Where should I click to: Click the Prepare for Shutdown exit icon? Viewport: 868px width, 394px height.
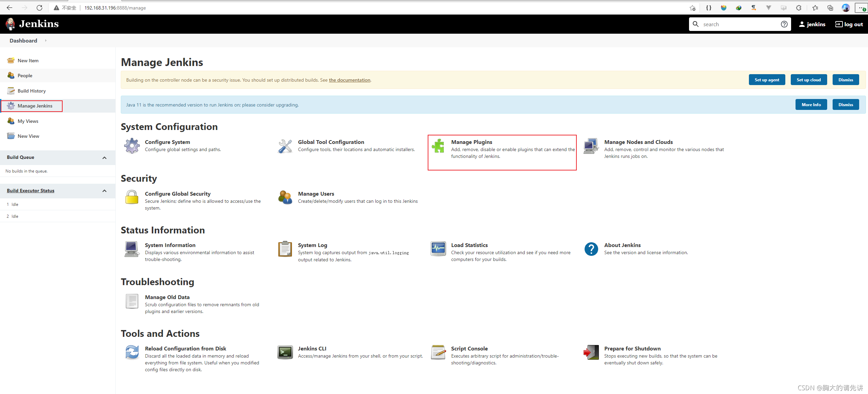tap(591, 352)
